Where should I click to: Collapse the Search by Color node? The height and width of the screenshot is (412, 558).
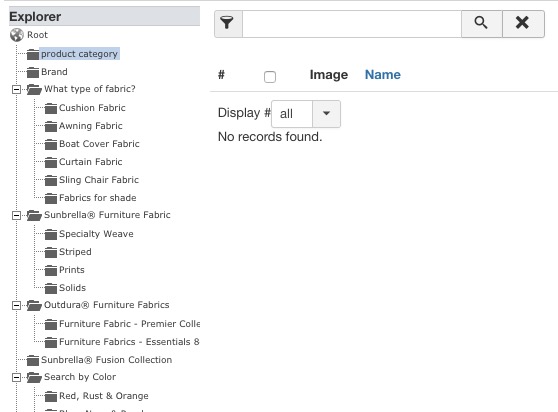pyautogui.click(x=16, y=377)
